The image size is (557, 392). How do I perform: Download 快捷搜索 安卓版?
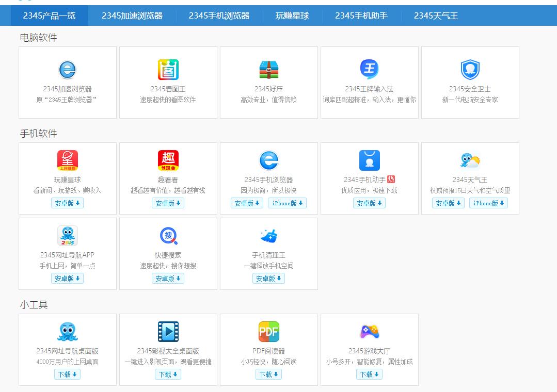coord(168,279)
